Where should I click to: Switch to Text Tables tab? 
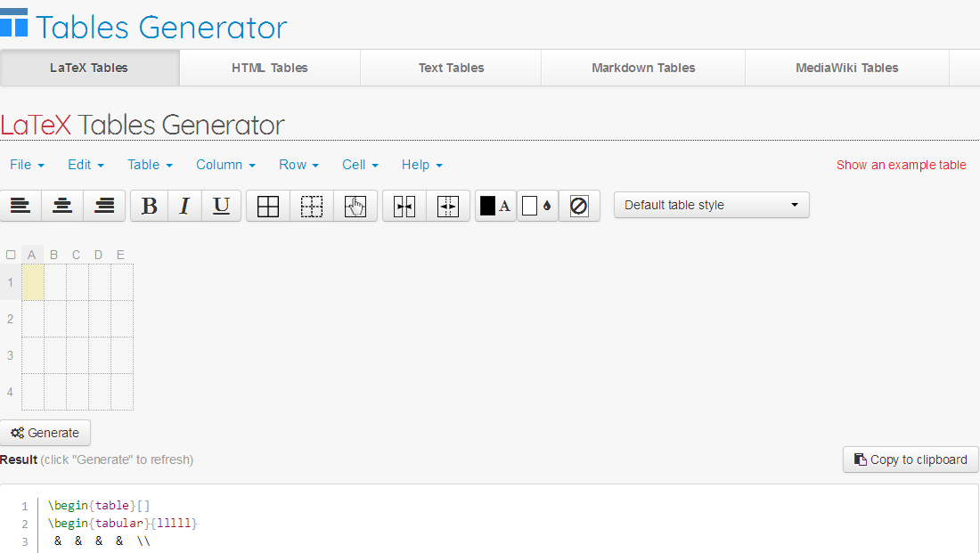451,68
